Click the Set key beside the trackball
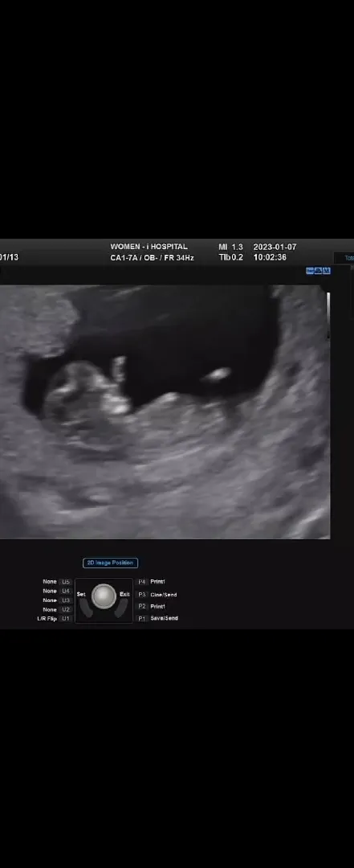Image resolution: width=354 pixels, height=868 pixels. pos(81,594)
